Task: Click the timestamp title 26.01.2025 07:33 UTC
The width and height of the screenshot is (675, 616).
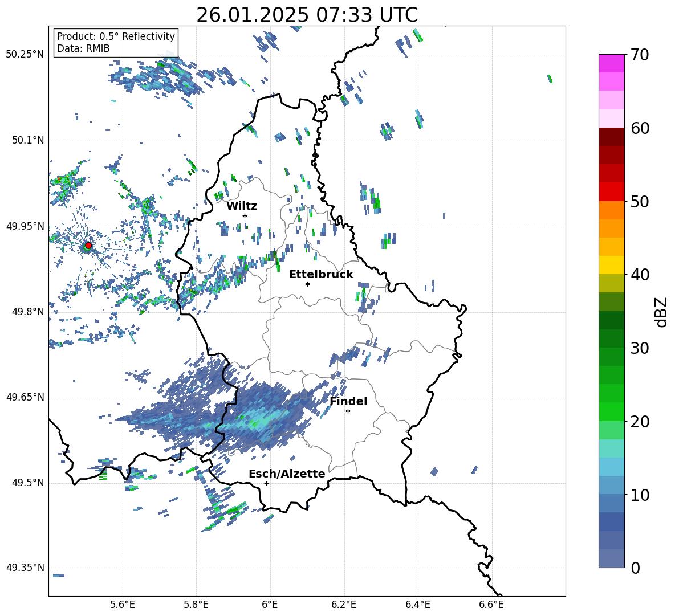Action: click(x=307, y=15)
